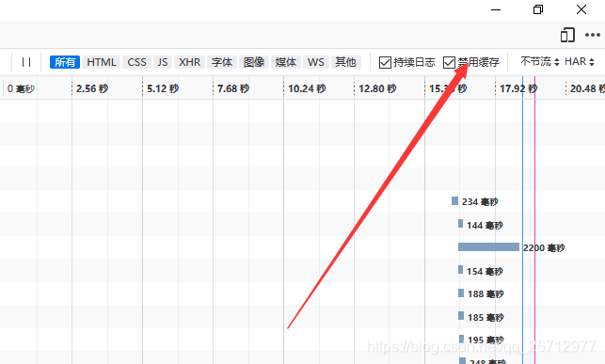Click the 144 毫秒 timing label

pos(485,226)
